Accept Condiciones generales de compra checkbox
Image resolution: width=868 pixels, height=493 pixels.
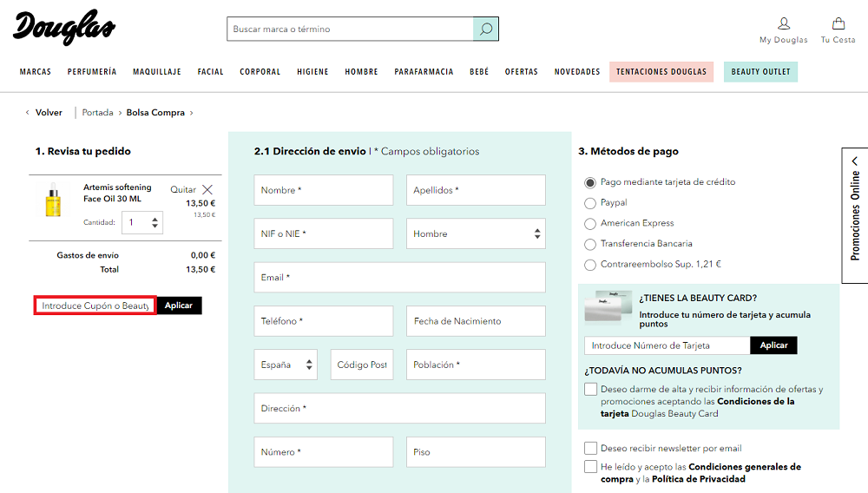(x=590, y=467)
